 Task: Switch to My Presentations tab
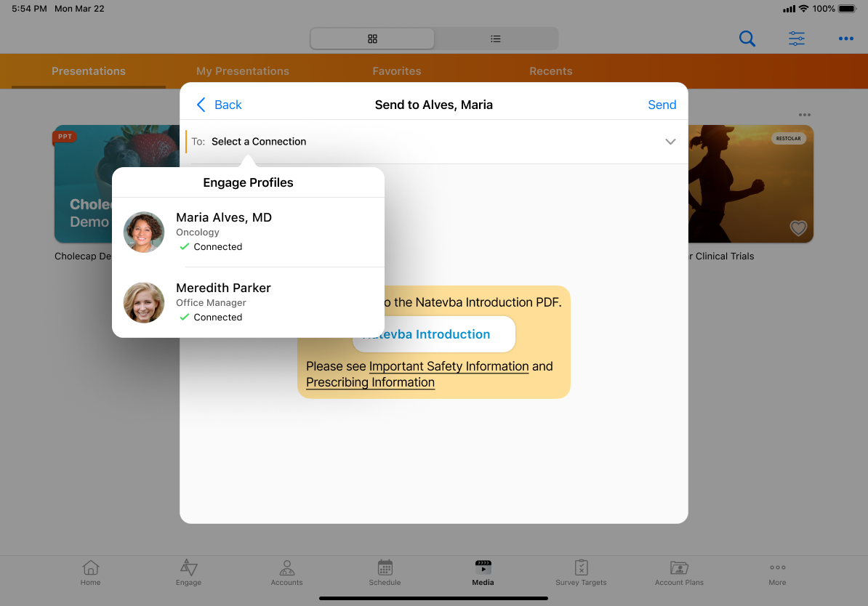pos(243,71)
